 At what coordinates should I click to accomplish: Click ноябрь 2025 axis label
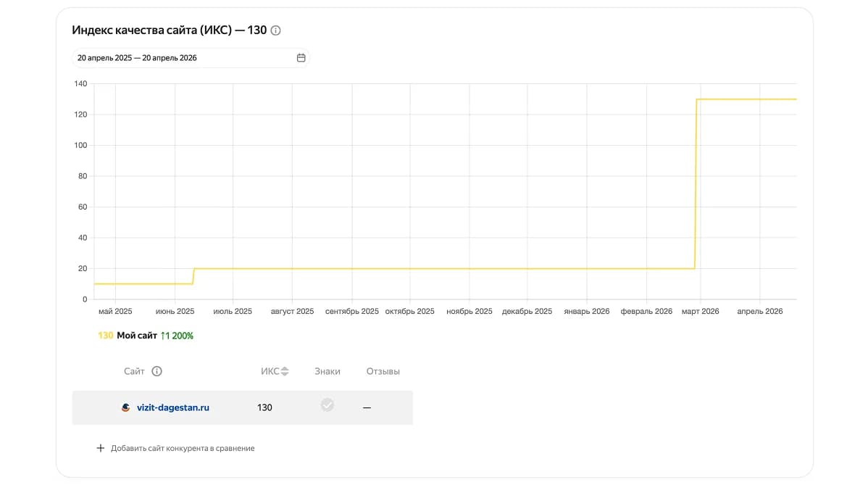[470, 311]
